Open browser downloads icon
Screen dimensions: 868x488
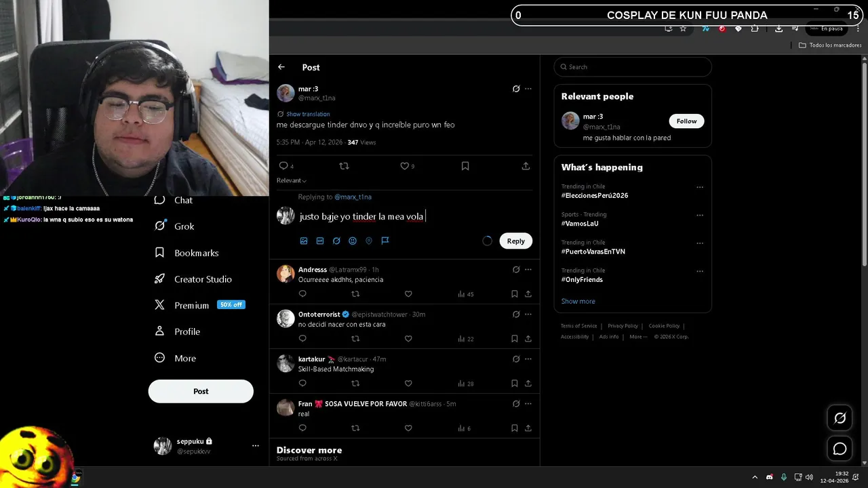click(x=778, y=28)
